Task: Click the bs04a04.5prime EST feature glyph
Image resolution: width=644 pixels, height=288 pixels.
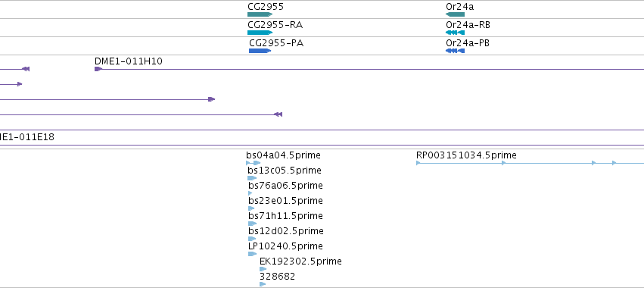Action: click(x=254, y=163)
